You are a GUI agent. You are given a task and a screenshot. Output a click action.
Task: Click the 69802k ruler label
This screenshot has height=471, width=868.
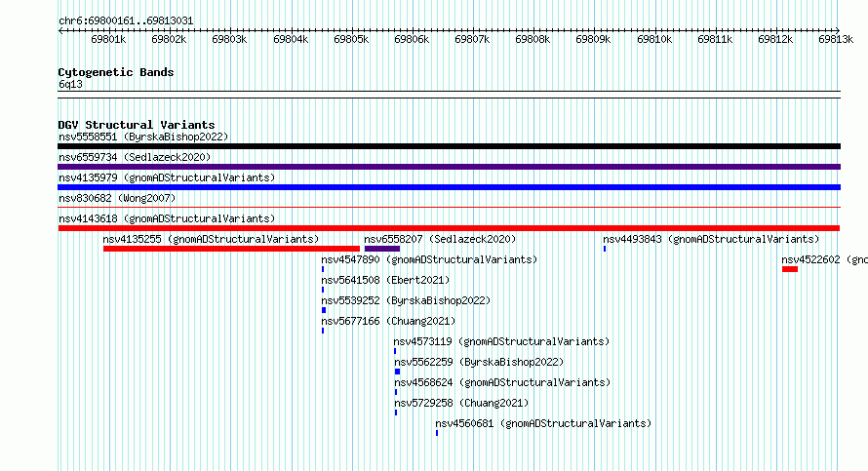coord(169,39)
